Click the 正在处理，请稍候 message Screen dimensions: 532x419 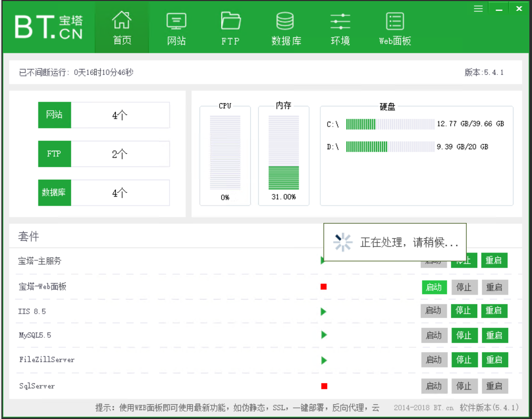(409, 242)
